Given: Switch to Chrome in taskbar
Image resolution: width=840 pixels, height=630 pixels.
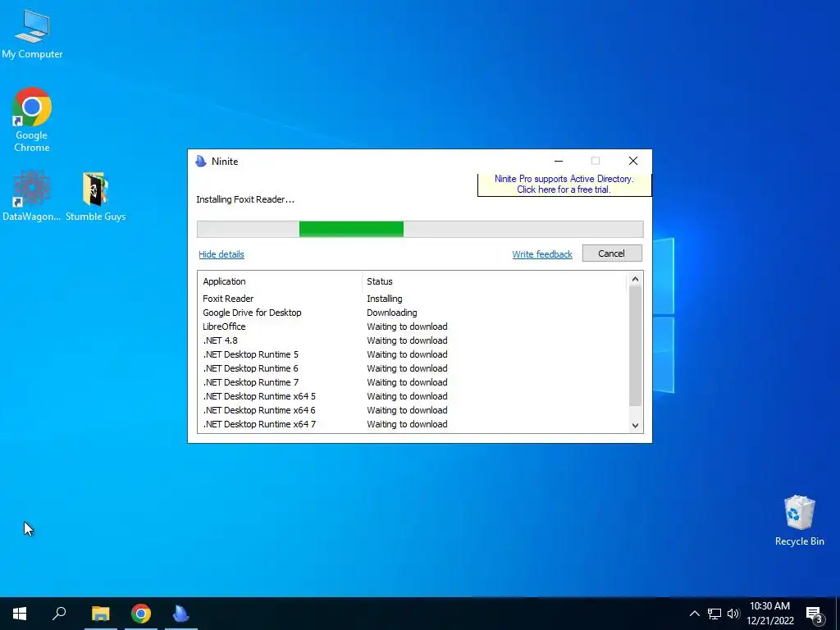Looking at the screenshot, I should click(x=141, y=614).
